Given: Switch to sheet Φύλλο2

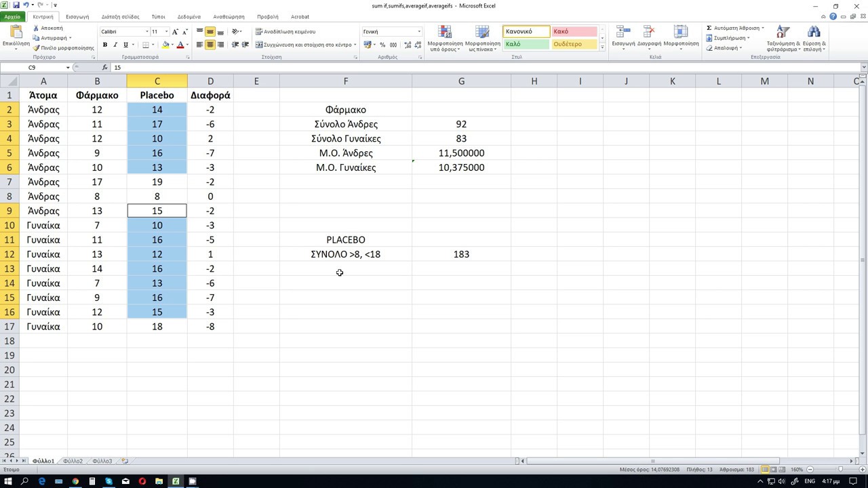Looking at the screenshot, I should coord(73,461).
